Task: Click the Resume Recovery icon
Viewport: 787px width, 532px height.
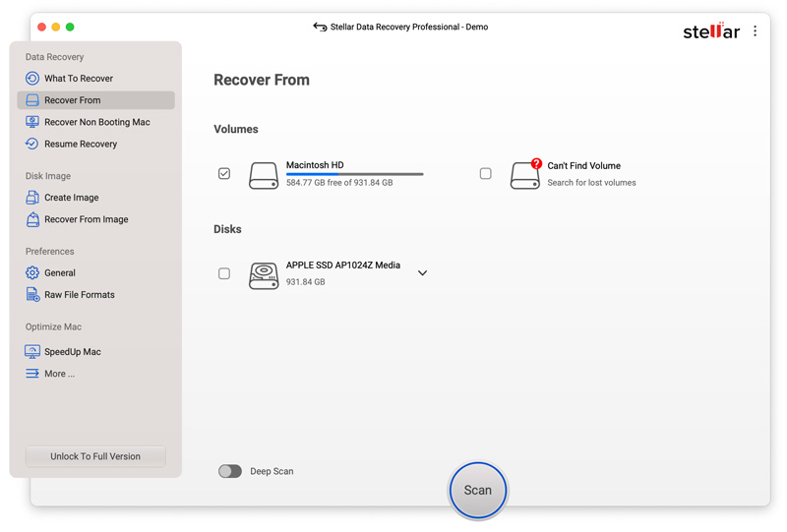Action: pyautogui.click(x=32, y=144)
